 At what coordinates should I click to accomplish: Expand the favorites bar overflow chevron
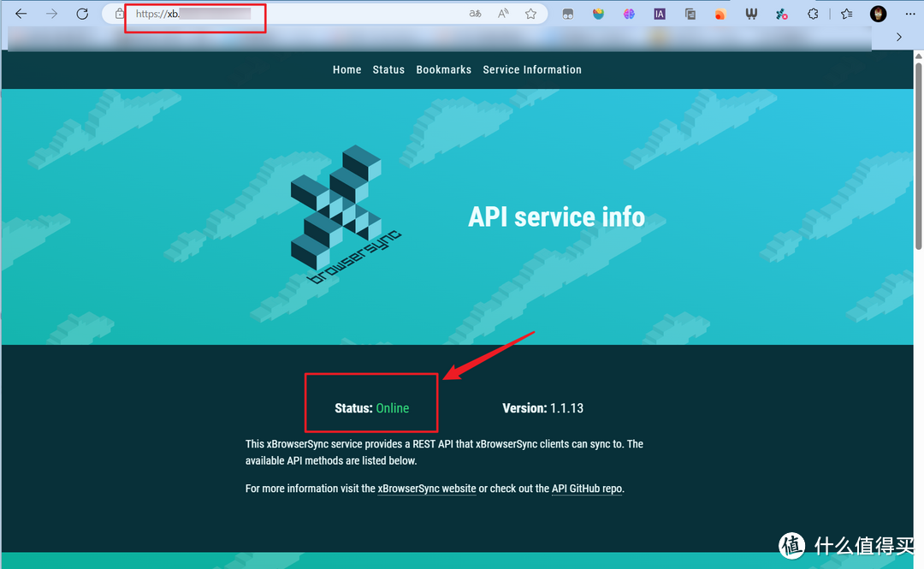tap(898, 37)
